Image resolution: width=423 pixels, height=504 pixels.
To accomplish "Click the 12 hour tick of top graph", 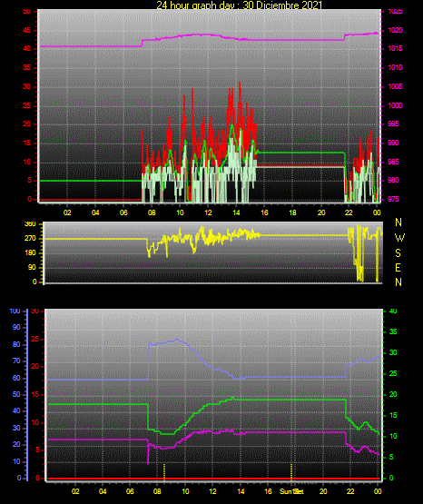I will [208, 212].
